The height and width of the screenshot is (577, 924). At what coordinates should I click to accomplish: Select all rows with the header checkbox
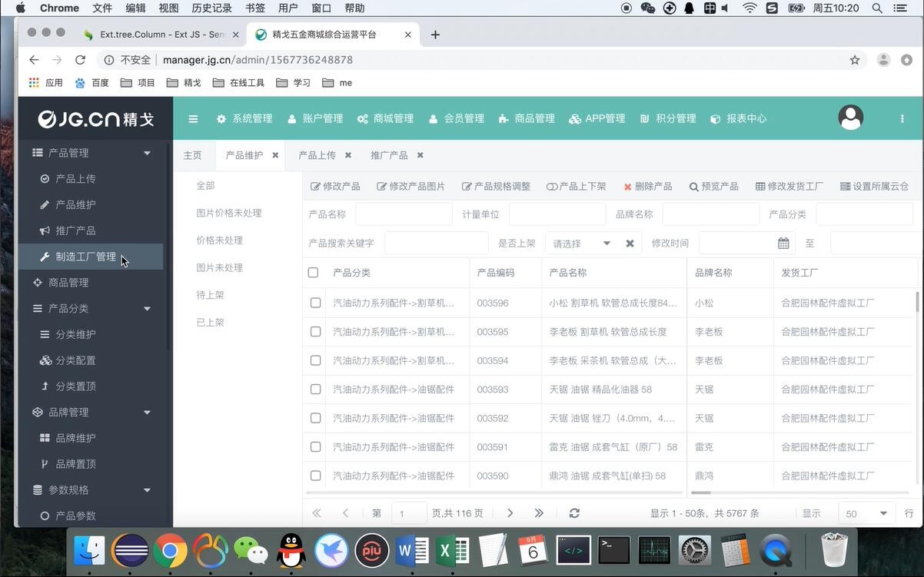[x=313, y=272]
